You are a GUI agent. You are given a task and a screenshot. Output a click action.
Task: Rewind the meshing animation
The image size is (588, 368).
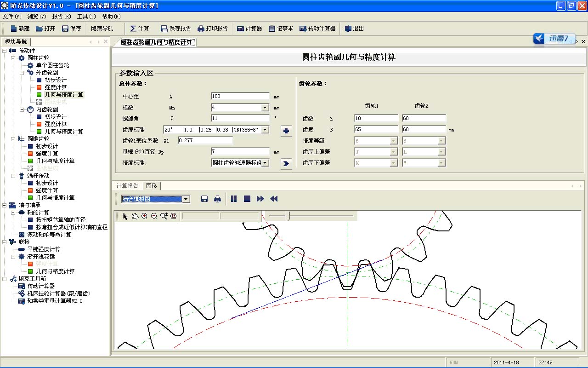[274, 199]
